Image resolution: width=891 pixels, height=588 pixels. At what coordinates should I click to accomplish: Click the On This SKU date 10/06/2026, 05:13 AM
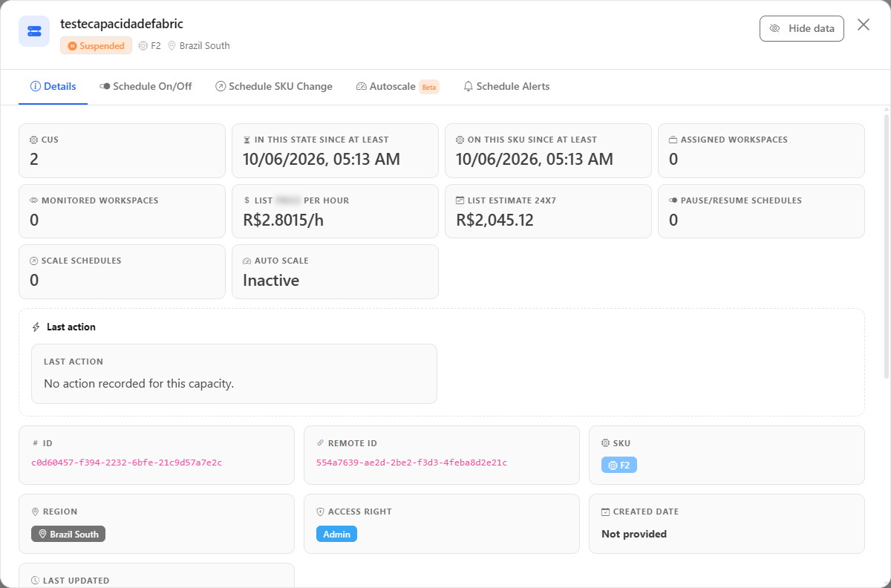point(535,159)
